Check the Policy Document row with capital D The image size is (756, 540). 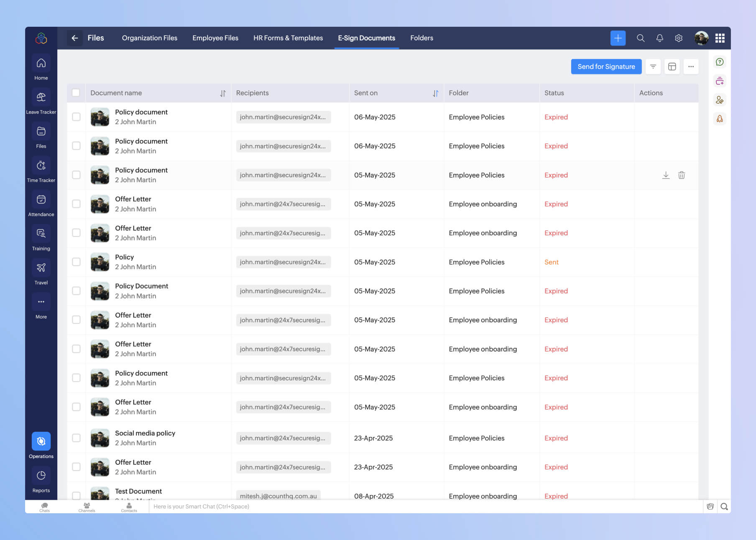tap(76, 291)
